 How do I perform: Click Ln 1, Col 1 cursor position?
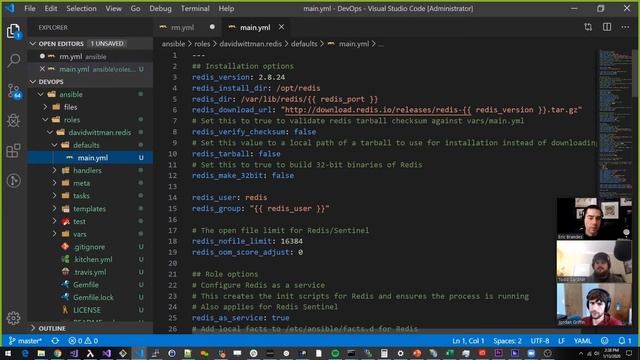click(468, 340)
